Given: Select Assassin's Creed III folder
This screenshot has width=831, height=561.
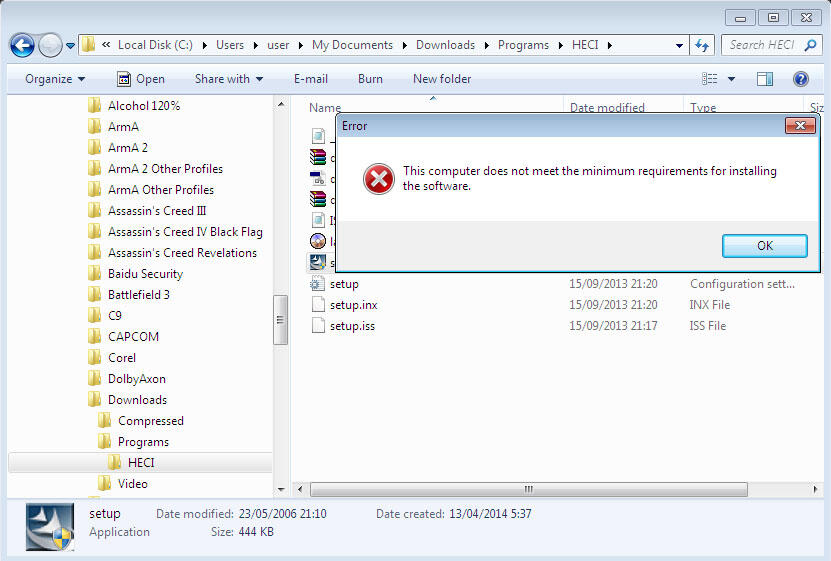Looking at the screenshot, I should [x=157, y=211].
